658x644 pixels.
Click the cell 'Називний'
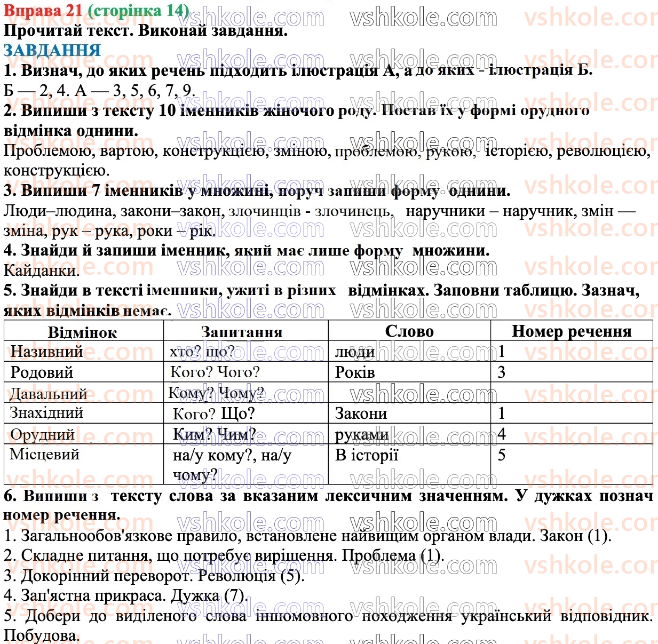[47, 352]
